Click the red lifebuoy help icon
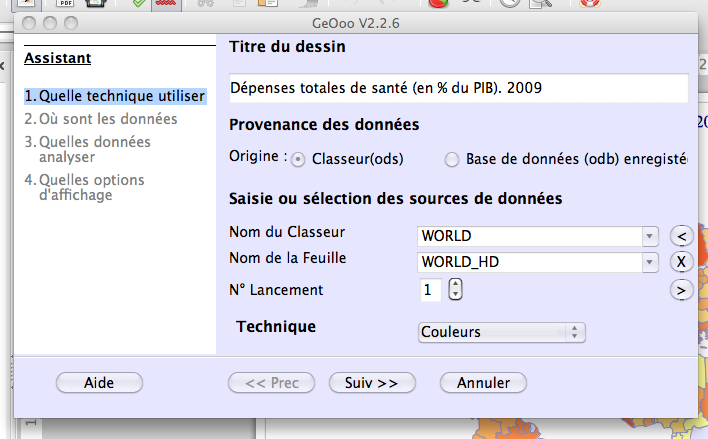Viewport: 708px width, 439px height. (590, 3)
